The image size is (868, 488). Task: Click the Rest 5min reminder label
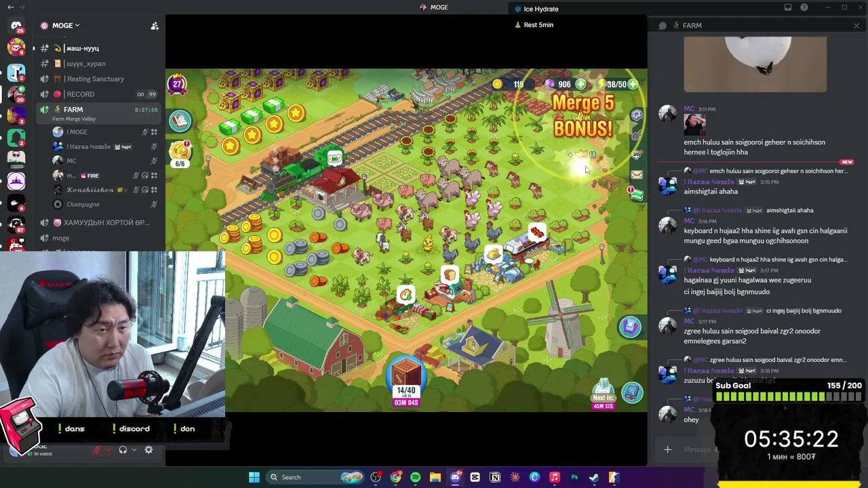click(x=534, y=25)
